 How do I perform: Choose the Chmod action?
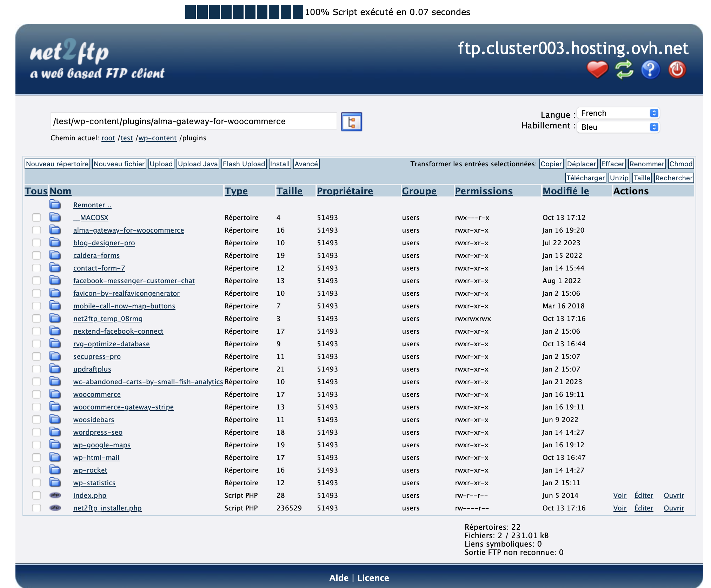(x=681, y=164)
